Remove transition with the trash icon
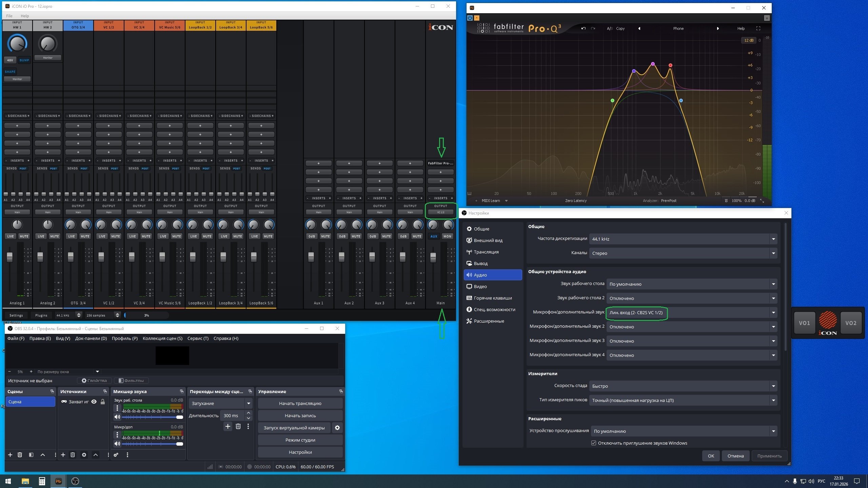The width and height of the screenshot is (868, 488). click(238, 426)
